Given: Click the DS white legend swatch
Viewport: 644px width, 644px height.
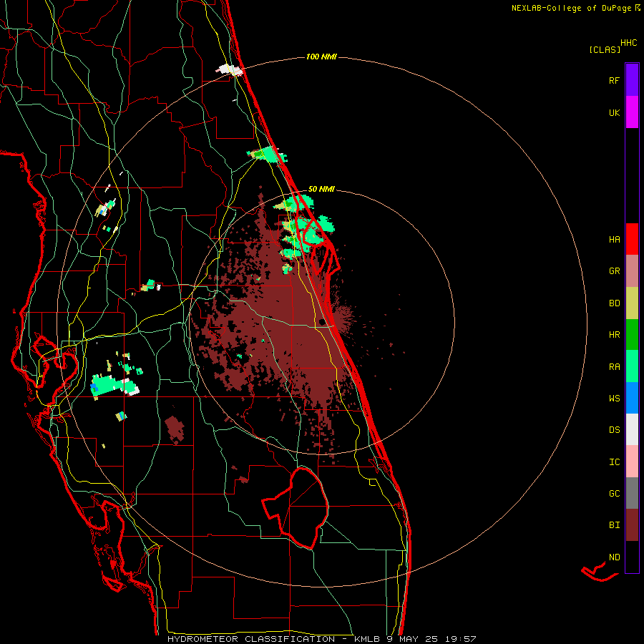Looking at the screenshot, I should point(632,429).
